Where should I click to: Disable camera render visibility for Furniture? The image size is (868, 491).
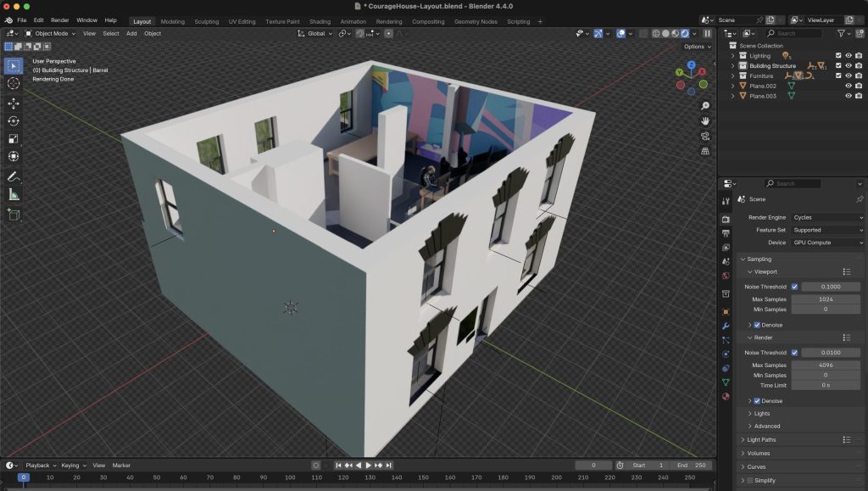click(x=859, y=75)
